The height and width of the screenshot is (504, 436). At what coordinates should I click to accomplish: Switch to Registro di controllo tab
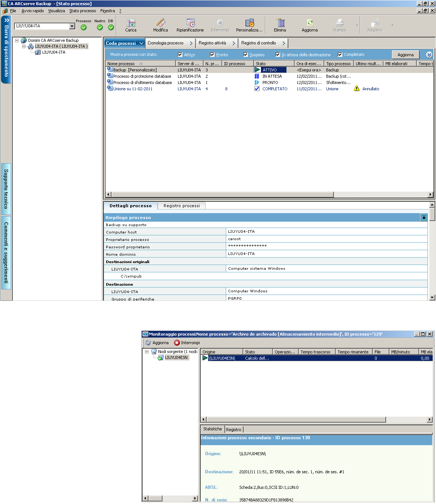click(x=263, y=43)
